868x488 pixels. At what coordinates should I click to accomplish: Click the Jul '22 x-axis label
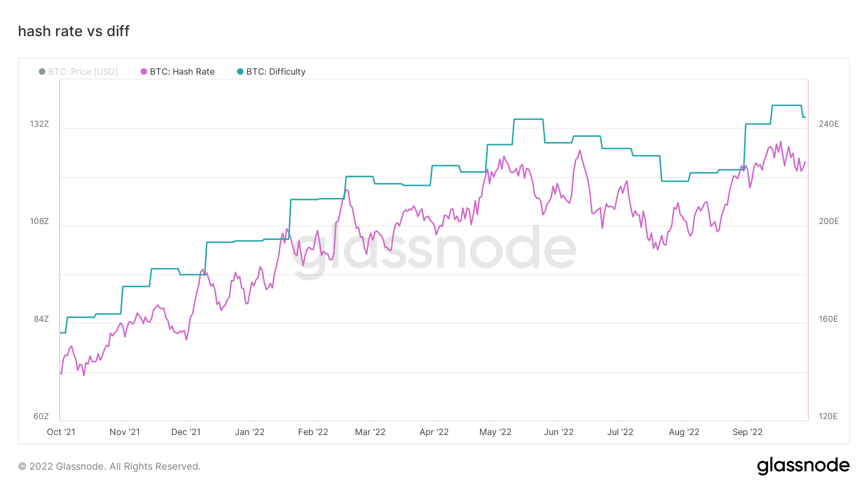[x=620, y=432]
